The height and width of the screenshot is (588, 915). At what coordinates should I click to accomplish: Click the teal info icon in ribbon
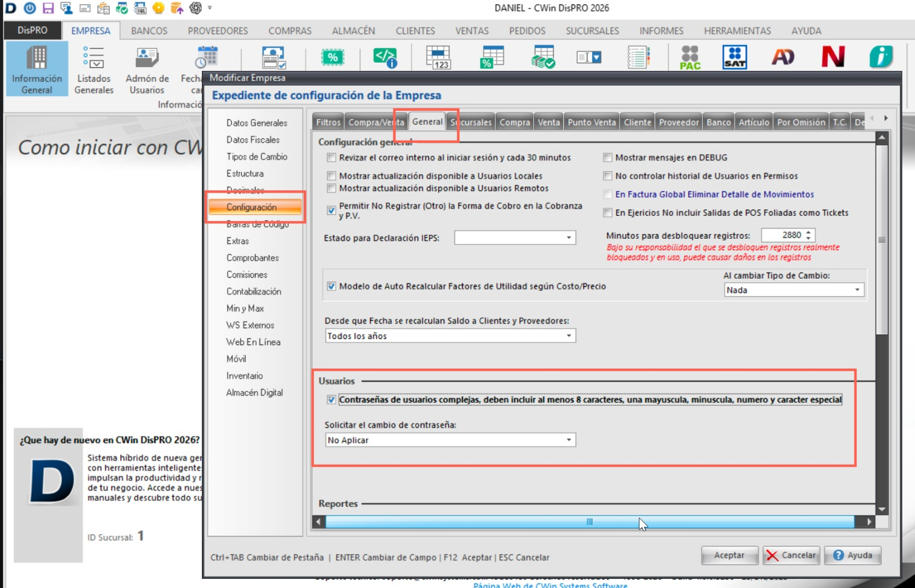881,57
